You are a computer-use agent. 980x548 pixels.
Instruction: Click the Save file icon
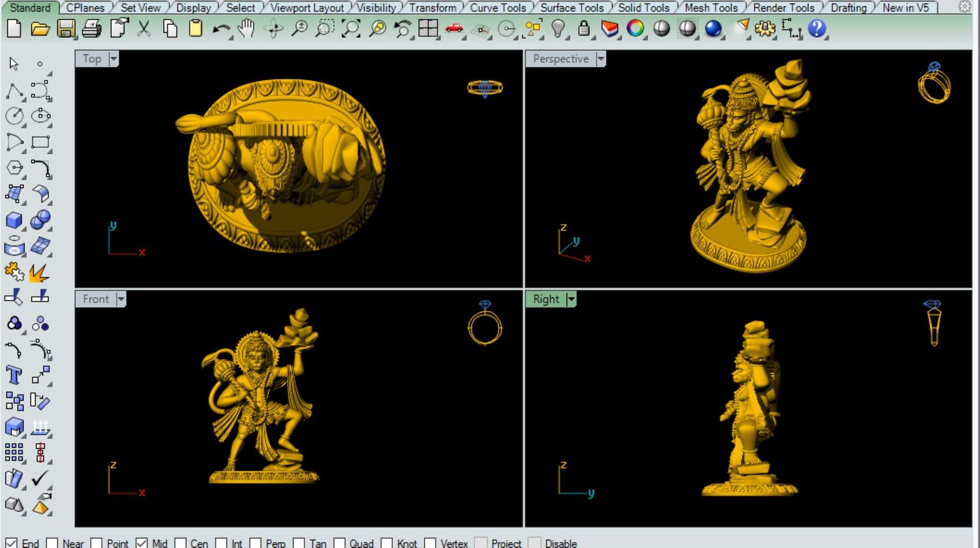click(x=66, y=29)
